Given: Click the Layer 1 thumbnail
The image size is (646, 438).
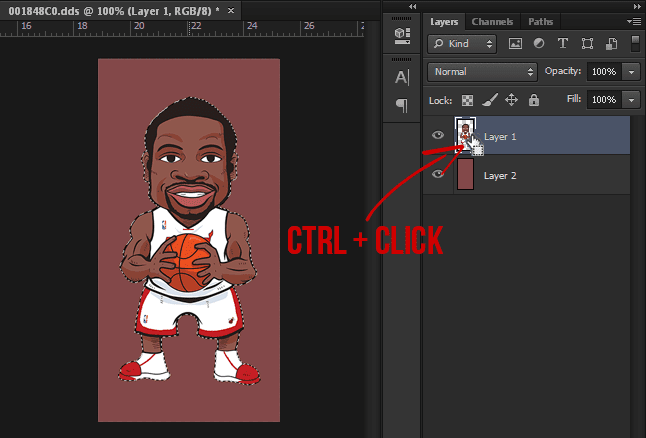Looking at the screenshot, I should [466, 135].
